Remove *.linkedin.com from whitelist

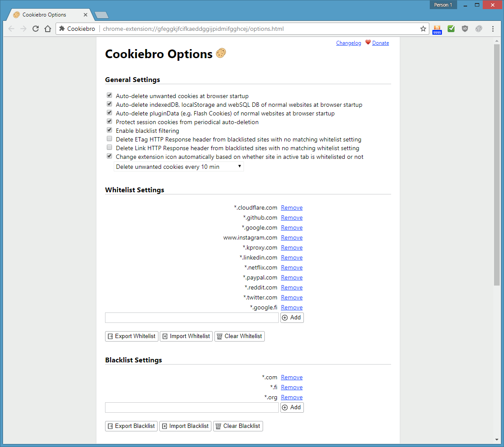292,257
